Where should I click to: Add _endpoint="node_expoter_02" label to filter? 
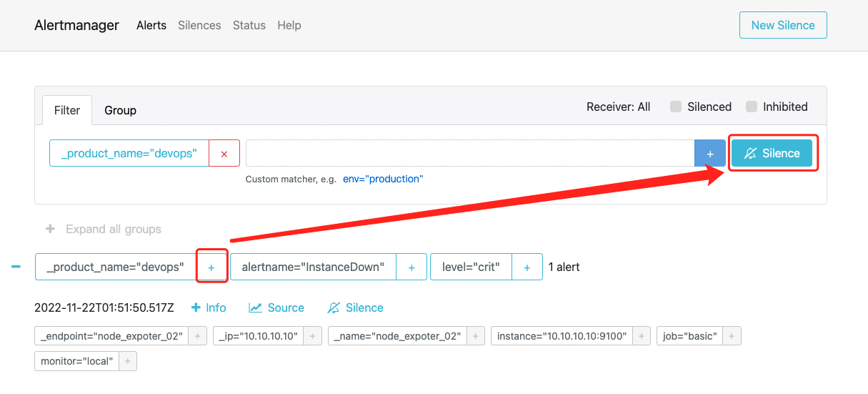coord(199,336)
